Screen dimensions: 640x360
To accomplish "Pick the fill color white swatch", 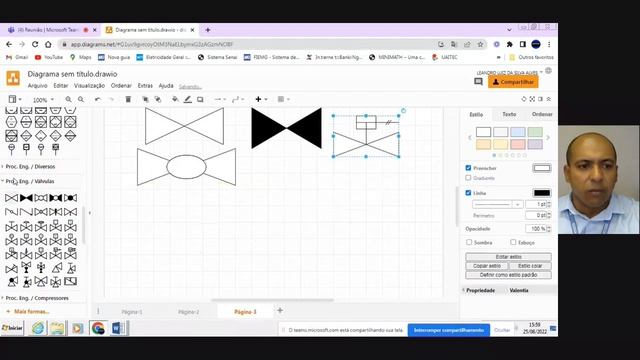I will click(542, 168).
